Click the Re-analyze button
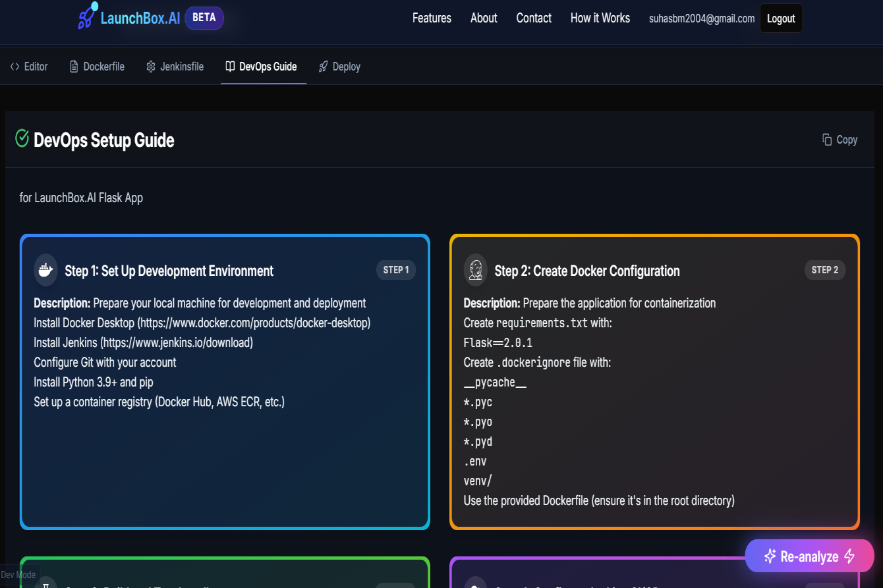This screenshot has width=883, height=588. pyautogui.click(x=809, y=556)
